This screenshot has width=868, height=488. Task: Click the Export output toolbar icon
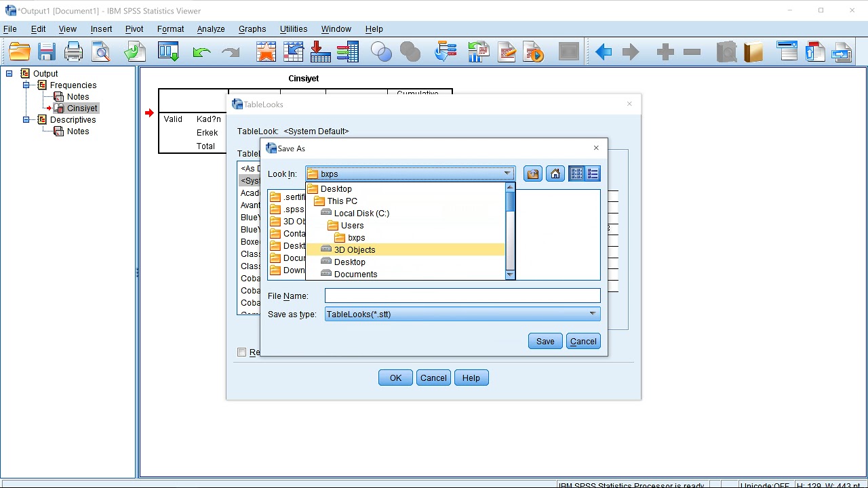coord(135,52)
